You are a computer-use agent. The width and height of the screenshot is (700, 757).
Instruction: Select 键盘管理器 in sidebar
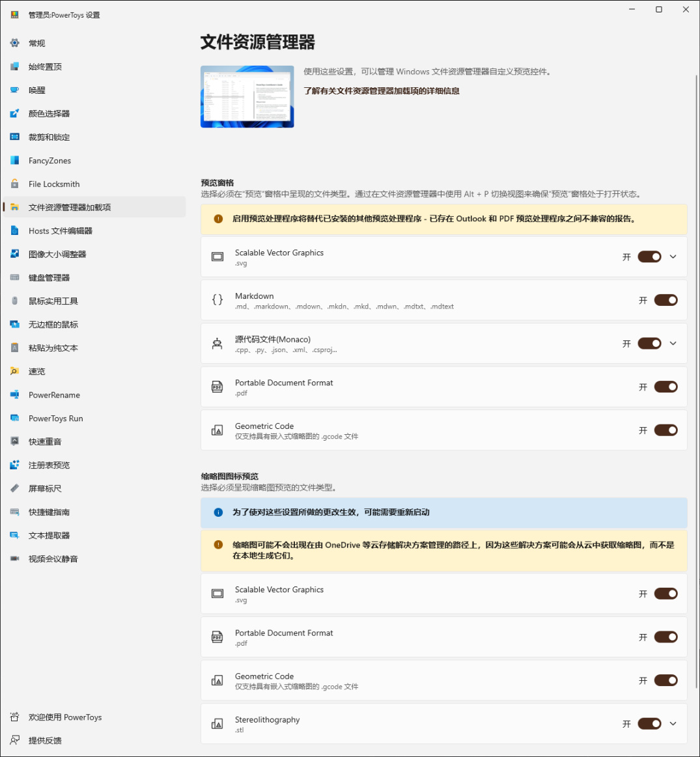click(94, 277)
